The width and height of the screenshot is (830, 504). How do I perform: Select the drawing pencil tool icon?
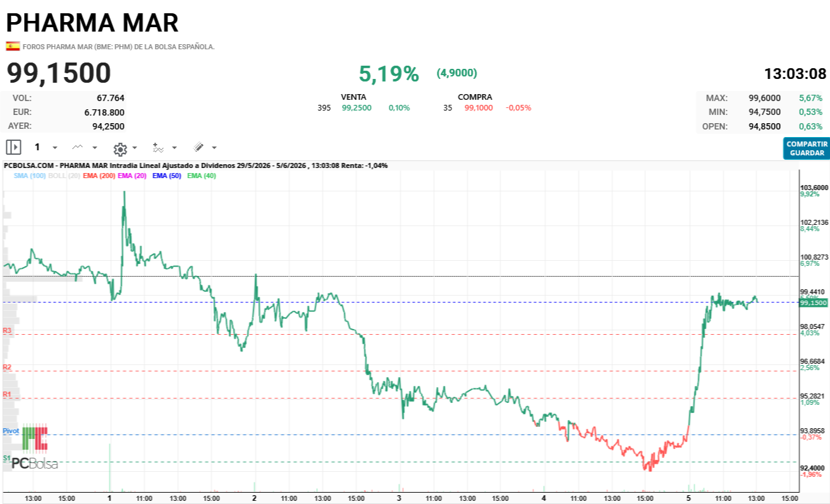point(198,147)
